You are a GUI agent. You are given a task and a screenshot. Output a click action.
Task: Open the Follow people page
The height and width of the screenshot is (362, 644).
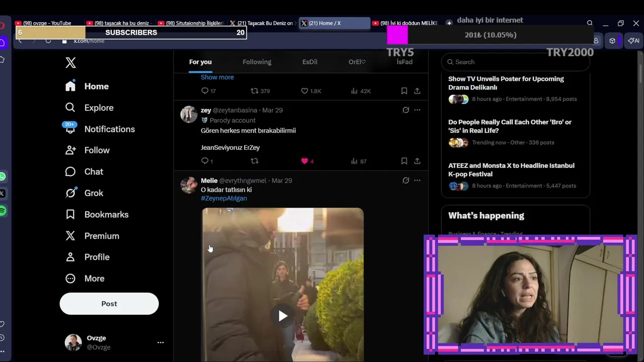click(87, 150)
